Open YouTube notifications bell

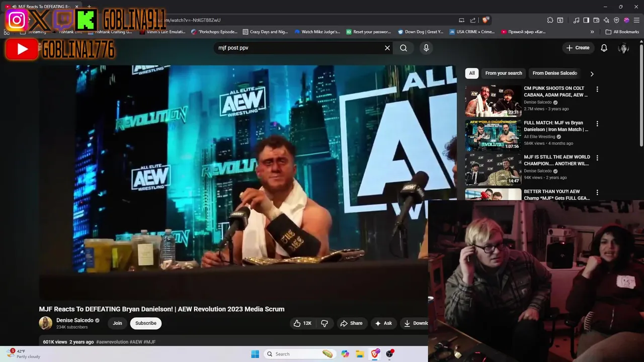pos(604,48)
